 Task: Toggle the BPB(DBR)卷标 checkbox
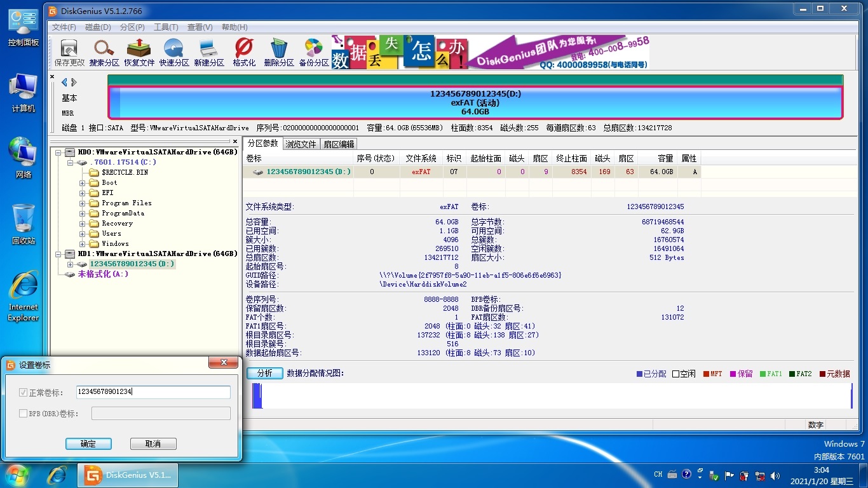(24, 414)
